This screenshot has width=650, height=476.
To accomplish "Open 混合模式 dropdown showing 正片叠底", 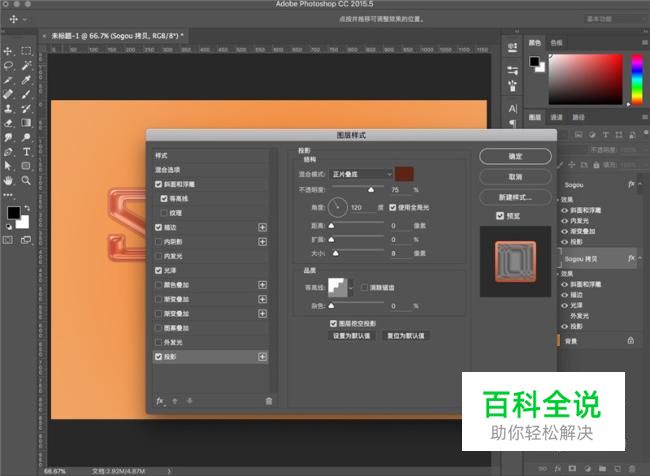I will coord(361,174).
